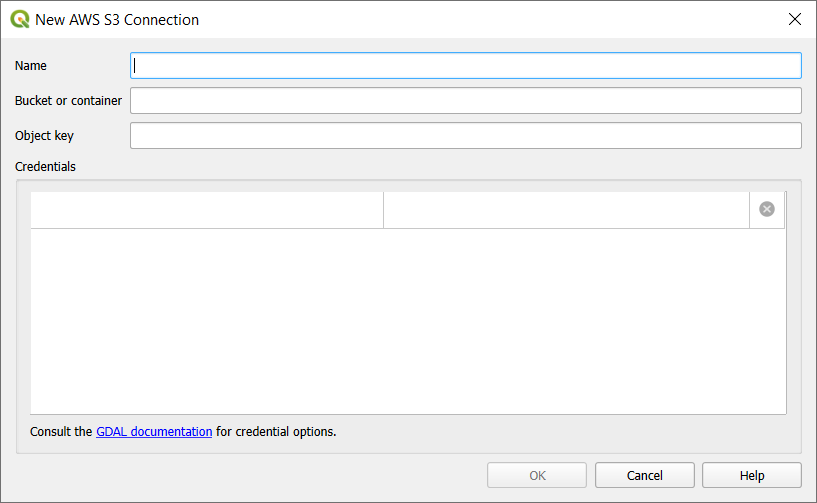
Task: Click the QGIS logo in title bar
Action: (x=20, y=19)
